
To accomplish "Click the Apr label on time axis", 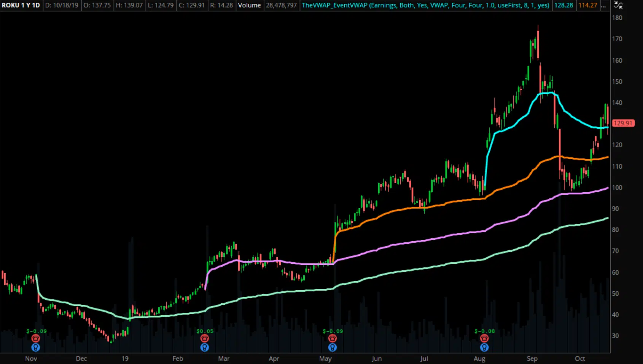I will [274, 359].
